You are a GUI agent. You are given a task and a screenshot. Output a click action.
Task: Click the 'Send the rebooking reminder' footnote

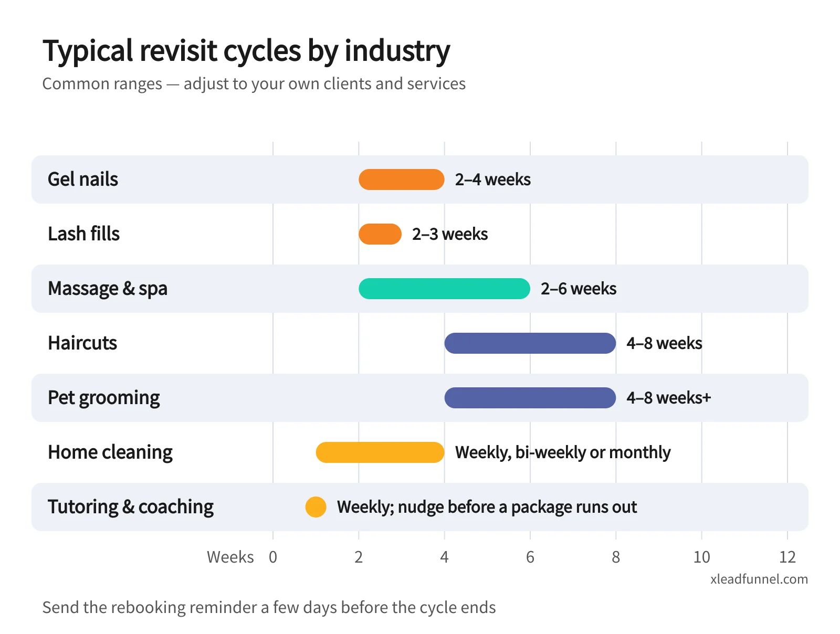pos(269,607)
